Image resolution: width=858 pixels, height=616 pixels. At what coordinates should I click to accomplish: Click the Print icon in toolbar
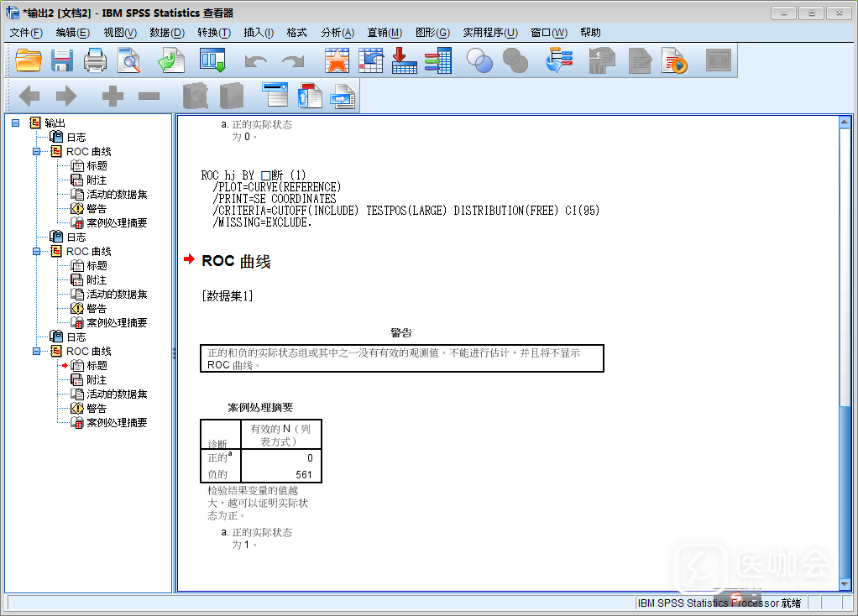pos(95,60)
